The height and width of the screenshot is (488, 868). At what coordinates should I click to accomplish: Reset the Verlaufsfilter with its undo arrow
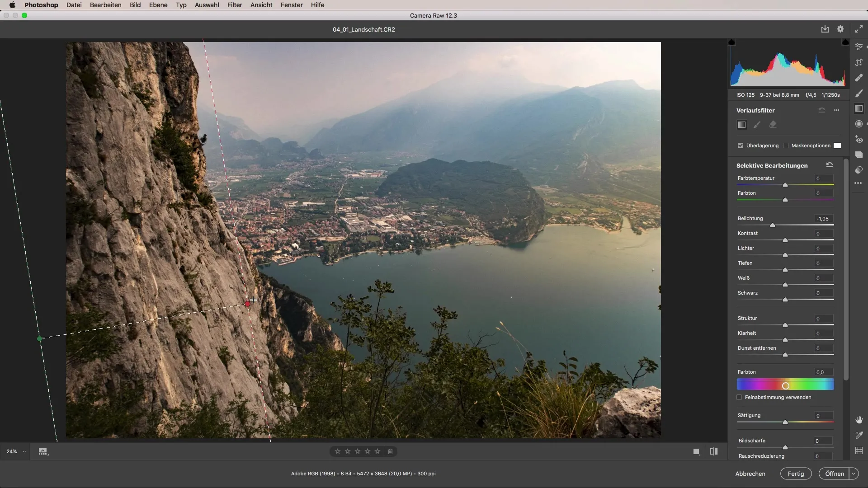point(822,110)
